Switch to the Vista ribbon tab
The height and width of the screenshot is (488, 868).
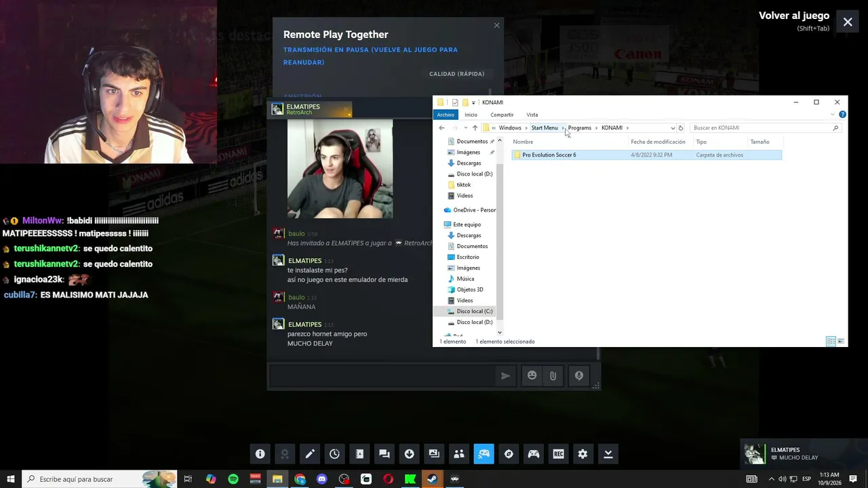[x=532, y=115]
